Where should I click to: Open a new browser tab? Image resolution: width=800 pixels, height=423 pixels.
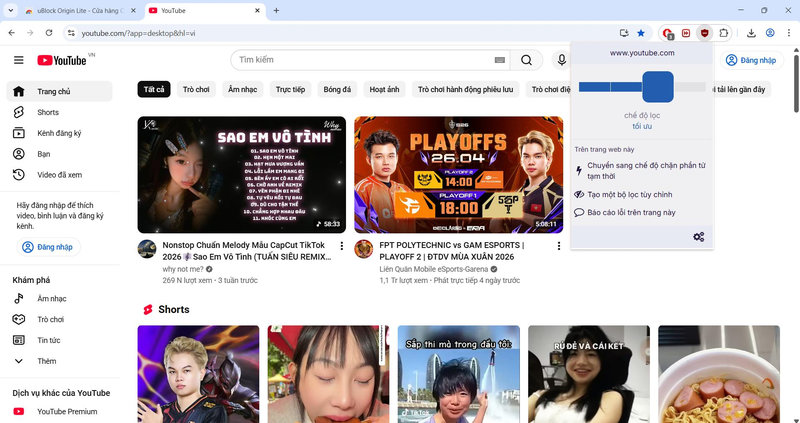click(276, 11)
